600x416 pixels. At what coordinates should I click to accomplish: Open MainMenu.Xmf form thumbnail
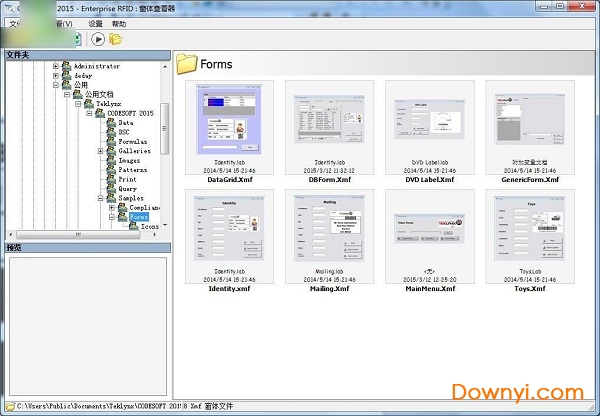tap(427, 229)
